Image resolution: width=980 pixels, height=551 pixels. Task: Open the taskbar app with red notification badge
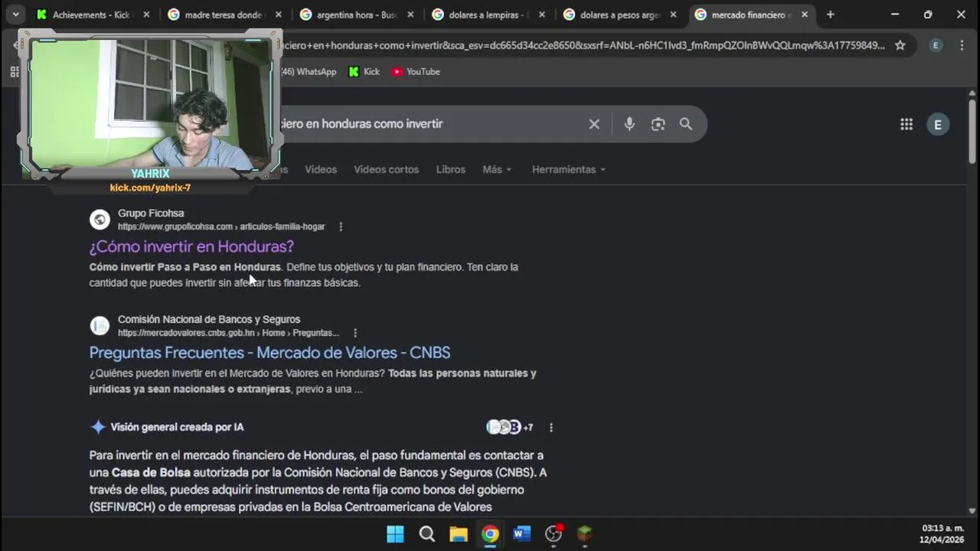tap(554, 533)
